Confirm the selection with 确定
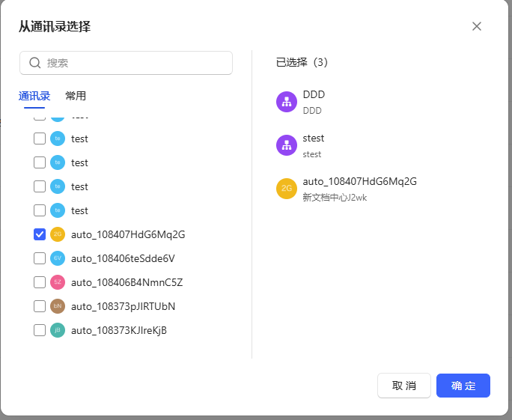Image resolution: width=512 pixels, height=420 pixels. click(463, 386)
